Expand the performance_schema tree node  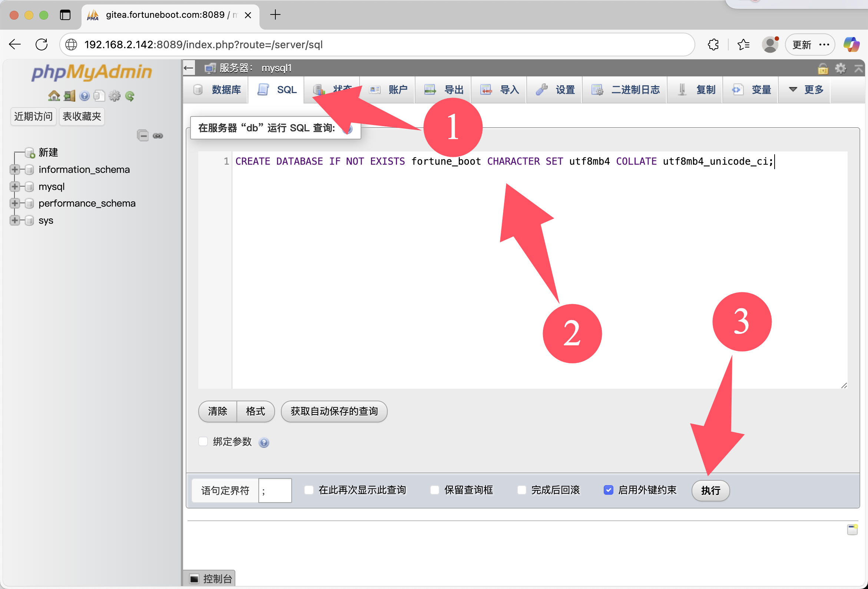pos(14,203)
